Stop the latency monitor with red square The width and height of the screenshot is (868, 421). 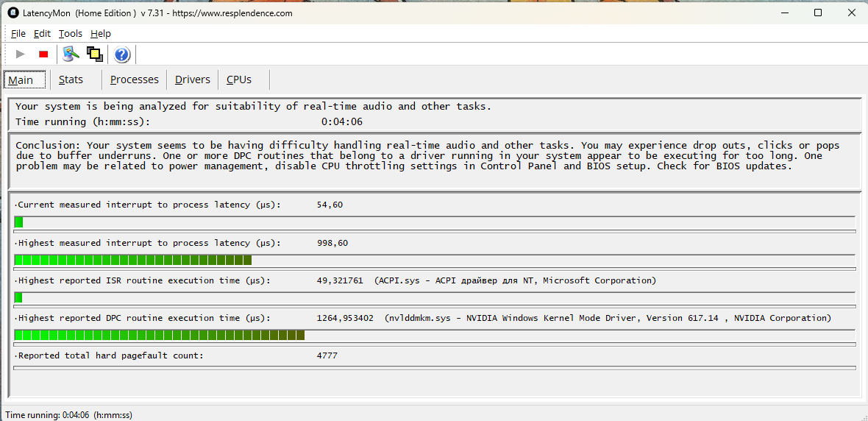coord(43,54)
